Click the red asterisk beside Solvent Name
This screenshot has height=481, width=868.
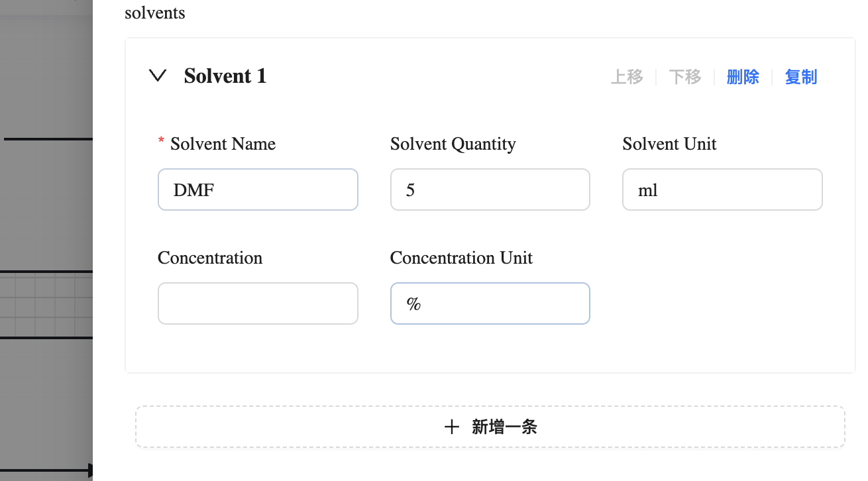pyautogui.click(x=160, y=140)
